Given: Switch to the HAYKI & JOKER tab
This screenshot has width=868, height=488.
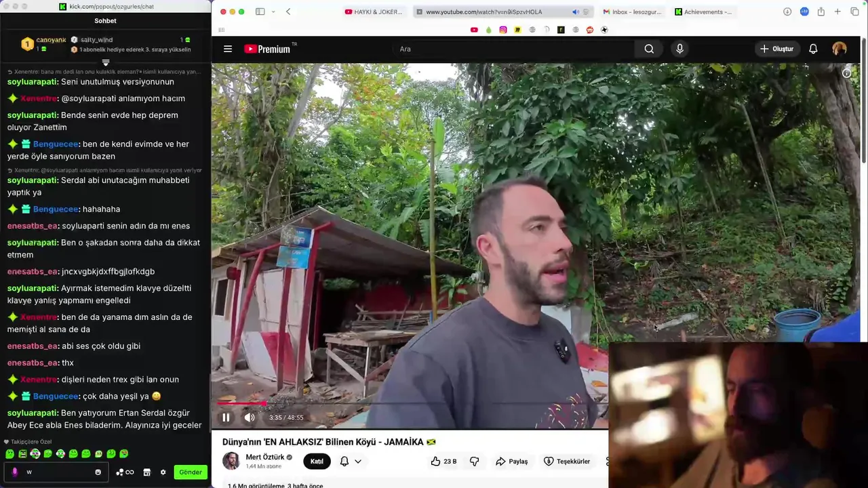Looking at the screenshot, I should click(x=374, y=12).
